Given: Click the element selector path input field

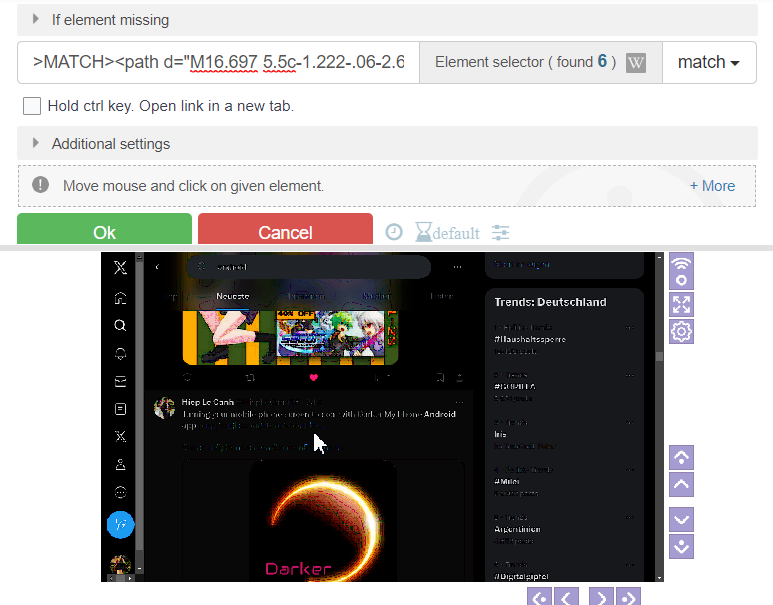Looking at the screenshot, I should [218, 63].
